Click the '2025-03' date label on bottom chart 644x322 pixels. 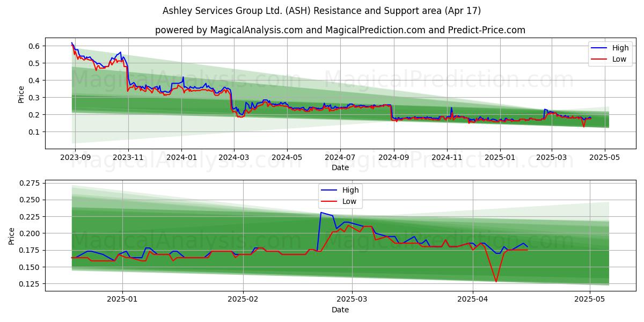pos(352,299)
